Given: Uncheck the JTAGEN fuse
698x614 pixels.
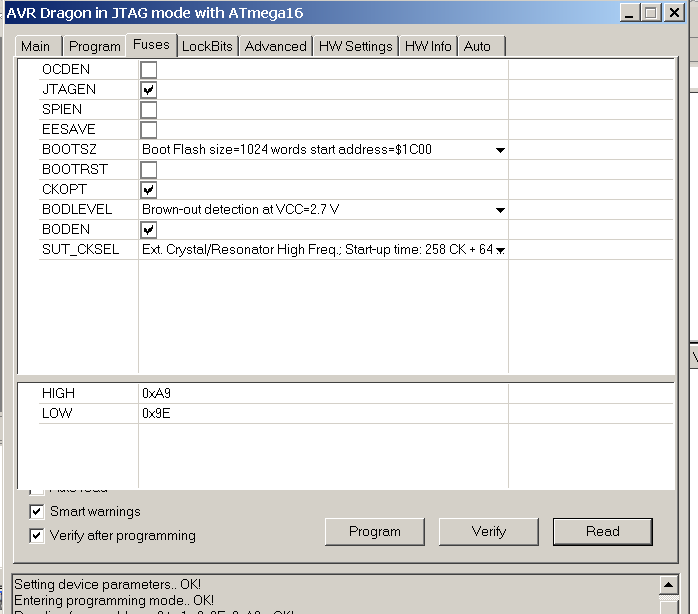Looking at the screenshot, I should click(x=149, y=90).
